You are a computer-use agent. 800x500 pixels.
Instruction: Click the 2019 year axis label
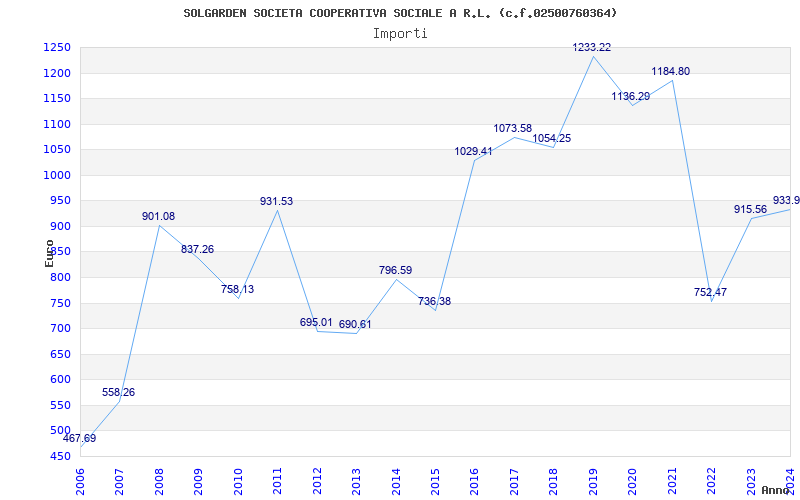[593, 482]
